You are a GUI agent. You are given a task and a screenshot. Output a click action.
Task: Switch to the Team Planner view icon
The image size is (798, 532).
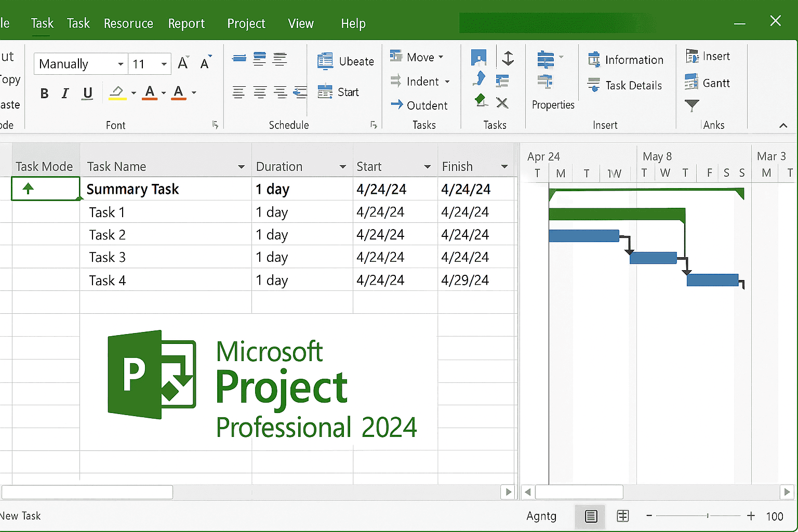click(623, 516)
